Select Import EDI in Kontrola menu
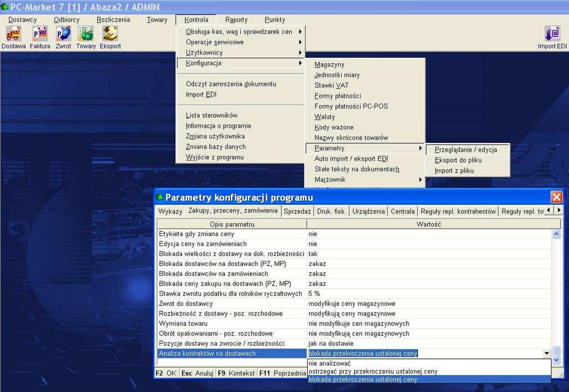Viewport: 569px width, 392px height. click(241, 94)
